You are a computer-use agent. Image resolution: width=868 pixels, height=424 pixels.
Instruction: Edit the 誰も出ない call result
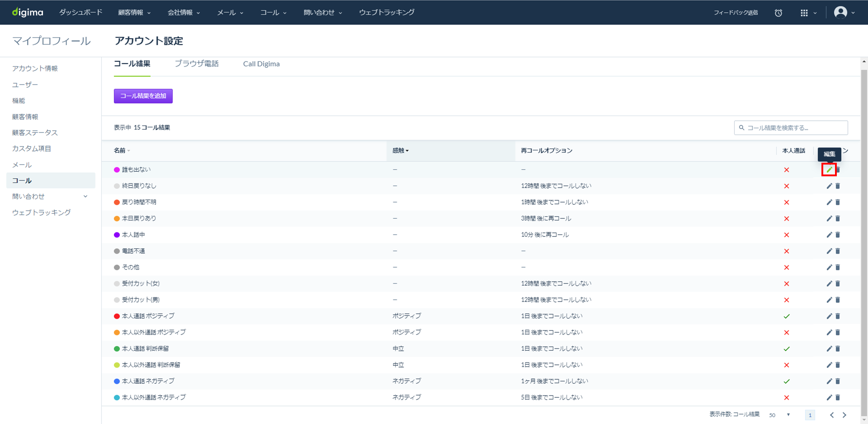829,170
